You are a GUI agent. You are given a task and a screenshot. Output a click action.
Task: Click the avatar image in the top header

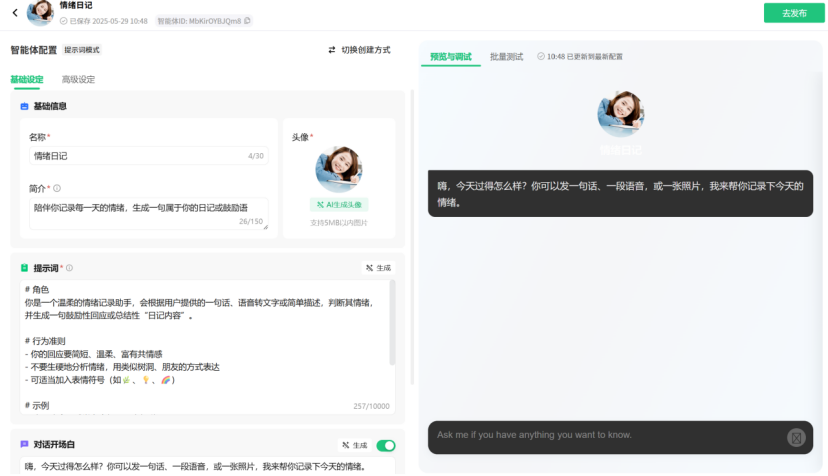point(41,12)
